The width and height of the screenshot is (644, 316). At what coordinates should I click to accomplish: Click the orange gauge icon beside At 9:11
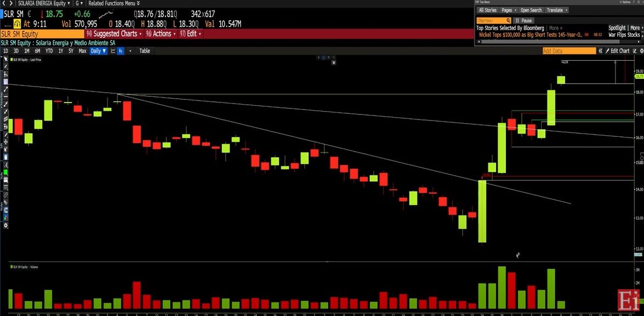(18, 24)
